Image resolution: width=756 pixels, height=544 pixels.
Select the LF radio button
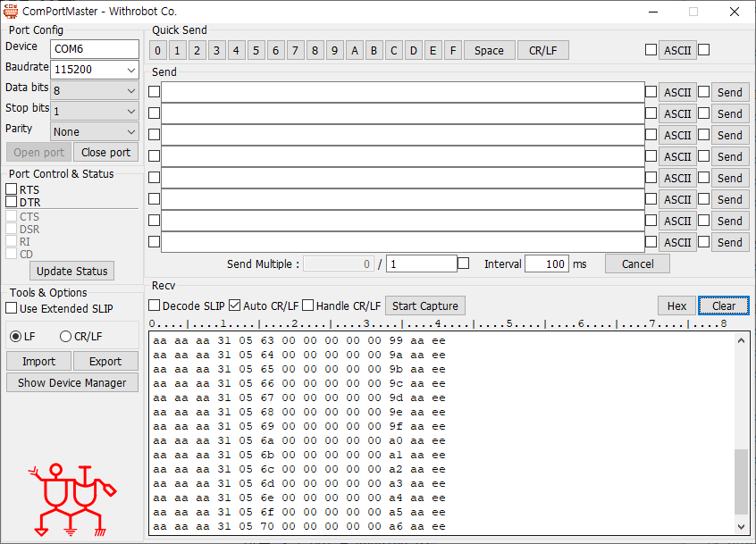pos(15,337)
